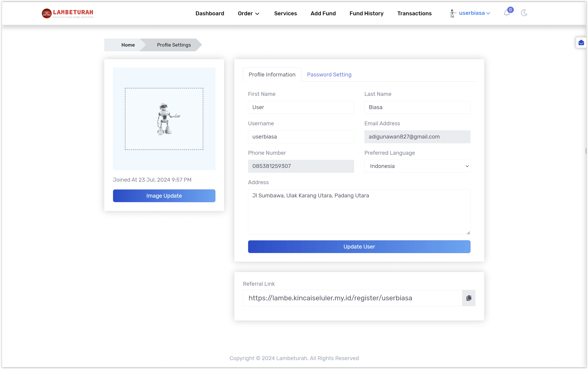Click the Image Update button
The height and width of the screenshot is (369, 588).
coord(164,196)
